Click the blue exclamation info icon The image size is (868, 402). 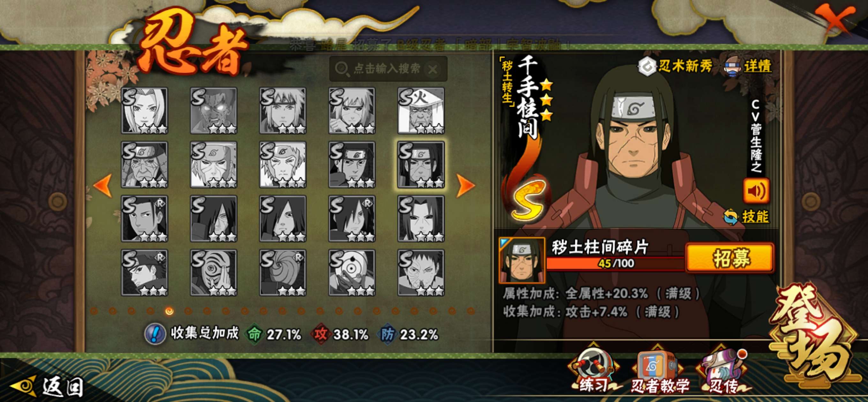(x=155, y=334)
